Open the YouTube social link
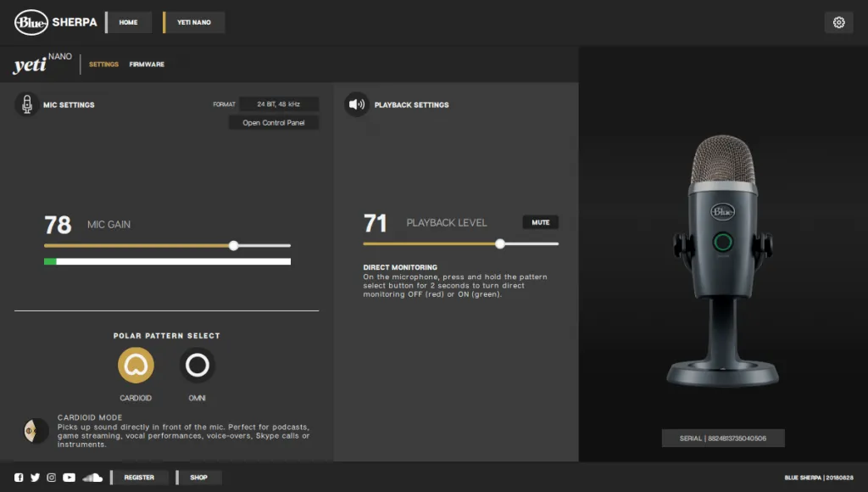Image resolution: width=868 pixels, height=492 pixels. pos(69,478)
